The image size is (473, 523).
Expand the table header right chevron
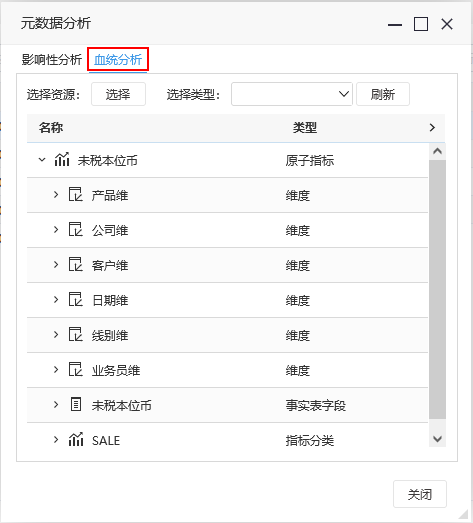click(x=432, y=127)
